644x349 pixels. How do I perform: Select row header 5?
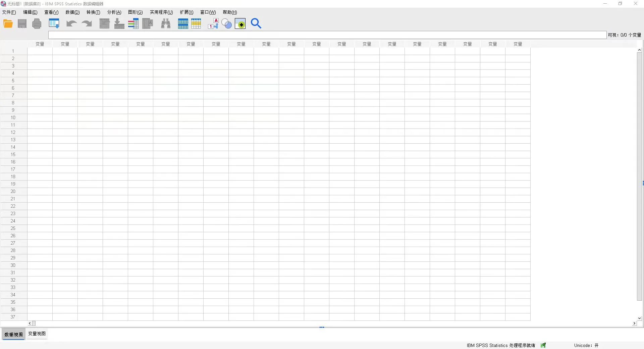pos(13,81)
